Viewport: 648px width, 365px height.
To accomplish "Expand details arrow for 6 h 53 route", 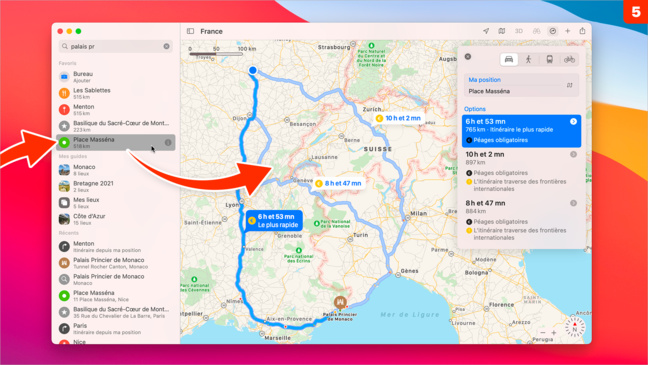I will click(x=573, y=122).
